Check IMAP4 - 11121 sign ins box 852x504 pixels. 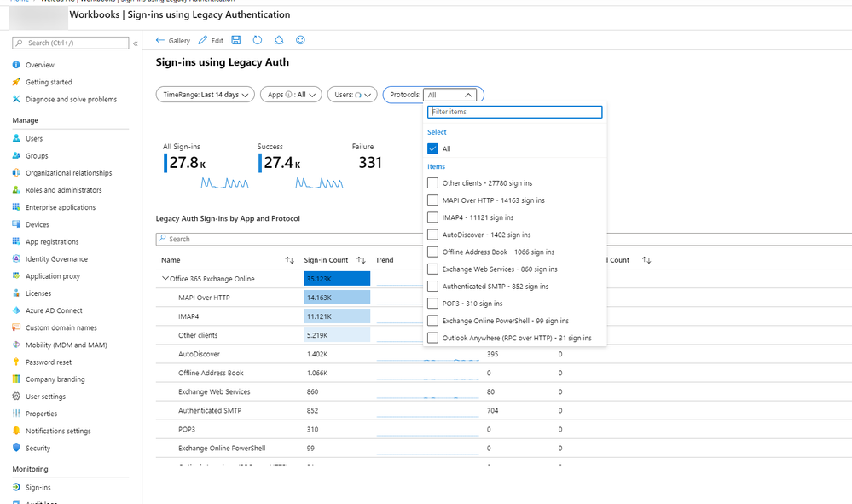[433, 217]
